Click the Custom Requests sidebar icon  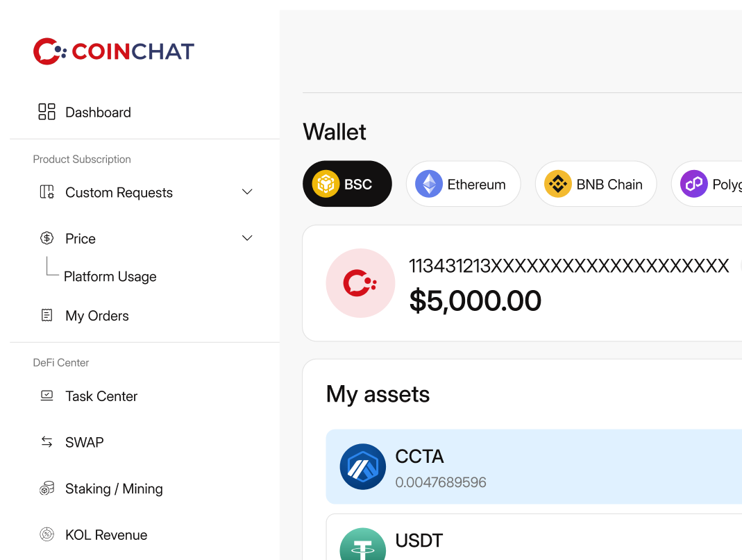pyautogui.click(x=47, y=192)
